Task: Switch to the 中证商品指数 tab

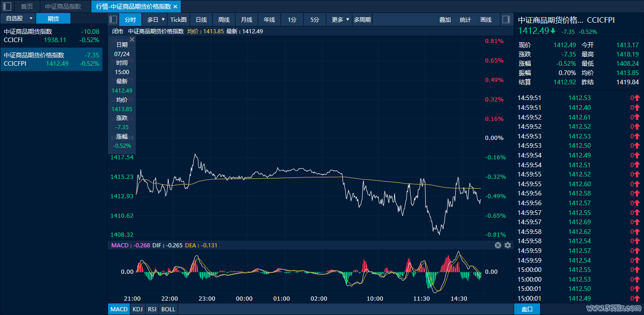Action: (63, 6)
